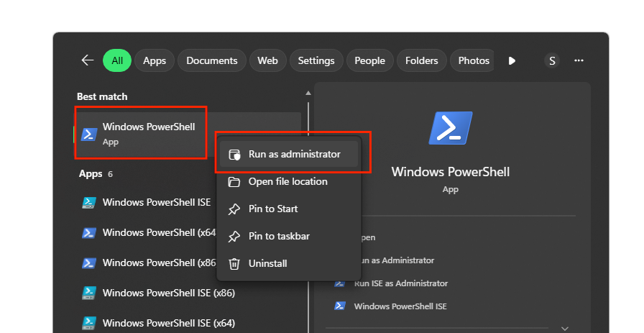Click the Windows PowerShell best match icon
This screenshot has height=333, width=644.
(x=89, y=134)
